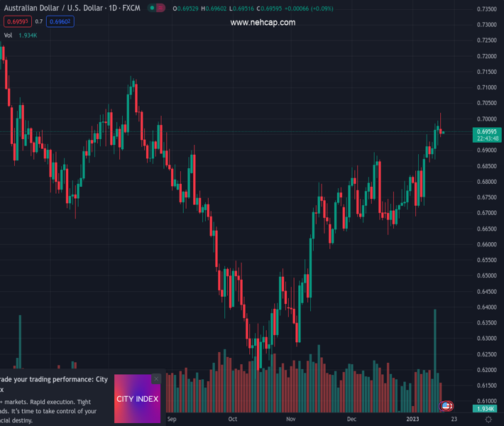Select the Vol value 1.934K in legend
The width and height of the screenshot is (504, 426).
coord(28,35)
